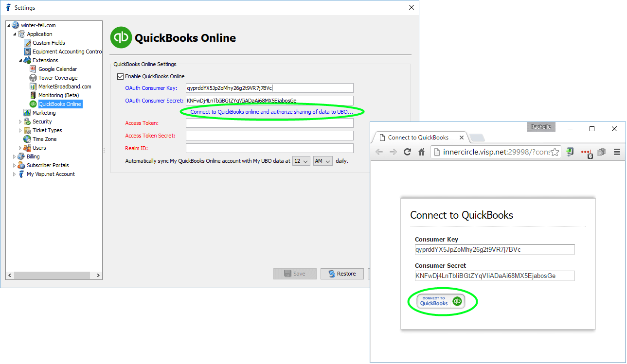Screen dimensions: 627x364
Task: Click the winter-fell.com globe icon
Action: pyautogui.click(x=15, y=25)
